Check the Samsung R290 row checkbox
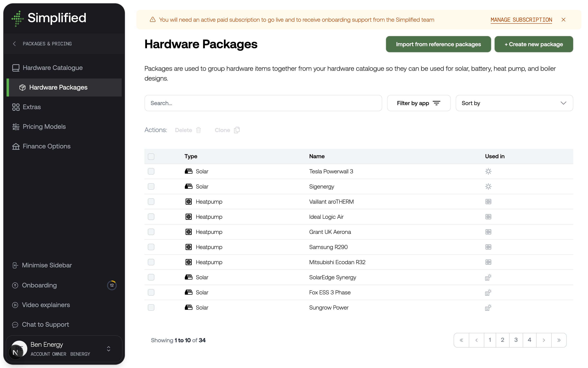This screenshot has height=368, width=588. point(151,247)
